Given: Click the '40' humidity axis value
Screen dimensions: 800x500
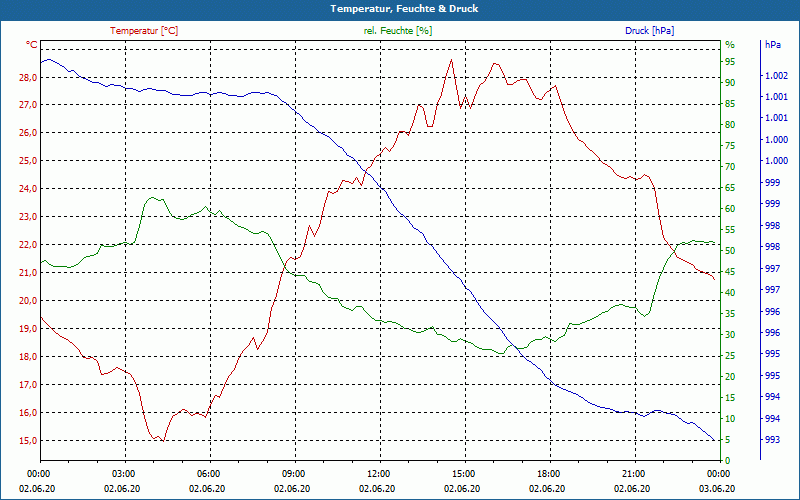Looking at the screenshot, I should tap(730, 293).
